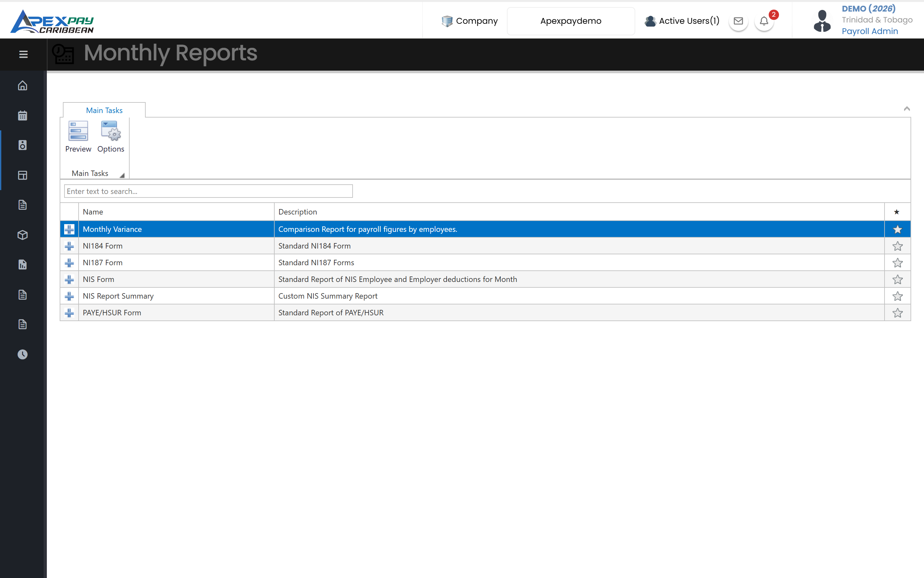The width and height of the screenshot is (924, 578).
Task: Click 'Standard Report of PAYE/HSUR' description
Action: pos(331,313)
